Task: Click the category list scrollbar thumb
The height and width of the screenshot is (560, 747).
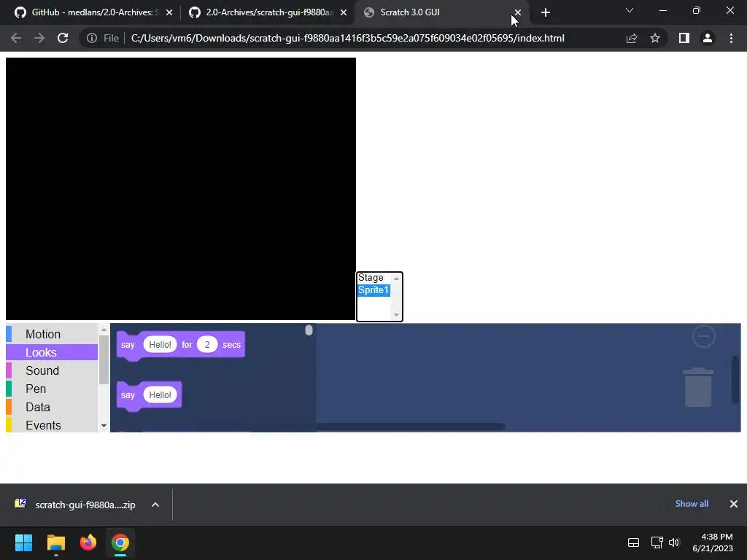Action: [x=104, y=359]
